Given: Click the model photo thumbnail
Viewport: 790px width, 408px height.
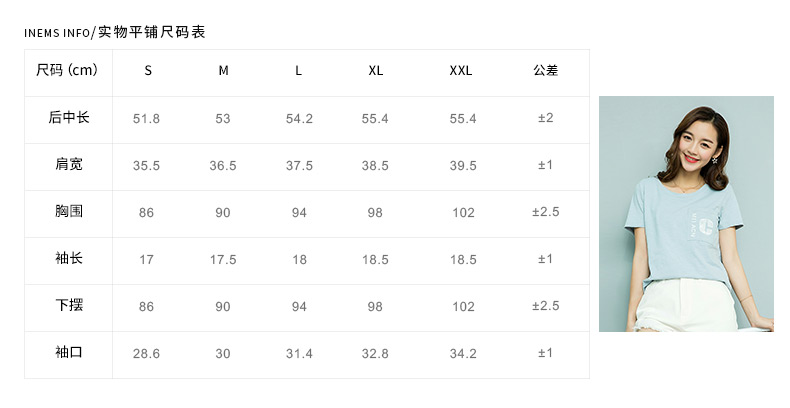Looking at the screenshot, I should [x=686, y=213].
